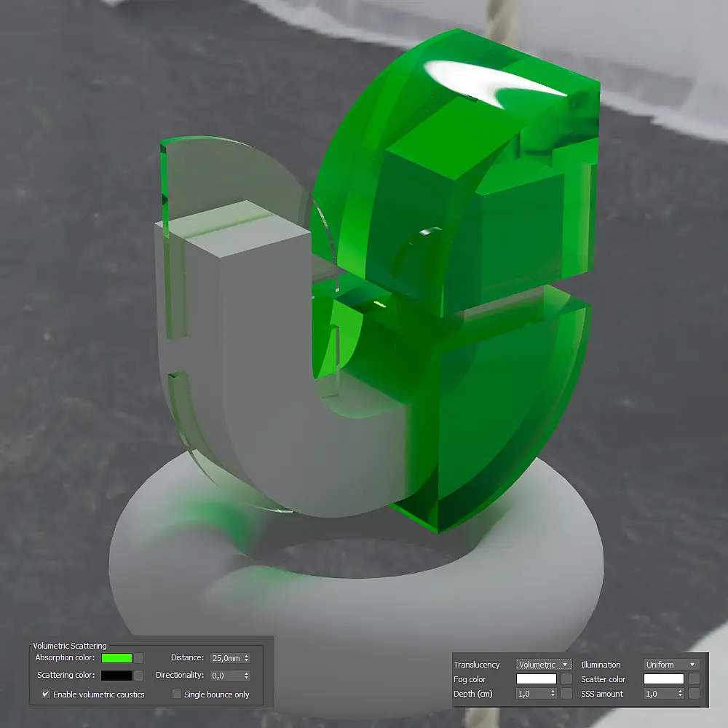Click map button beside Fog color
This screenshot has height=728, width=728.
click(566, 679)
